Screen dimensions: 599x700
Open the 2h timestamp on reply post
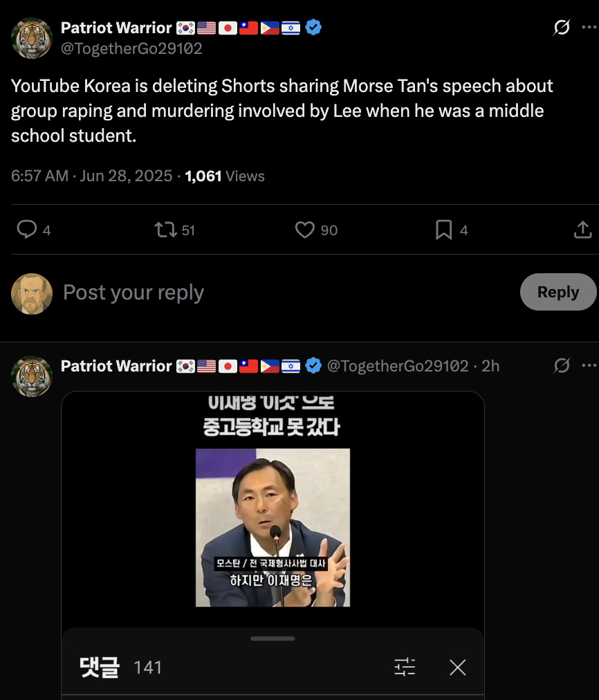tap(490, 366)
